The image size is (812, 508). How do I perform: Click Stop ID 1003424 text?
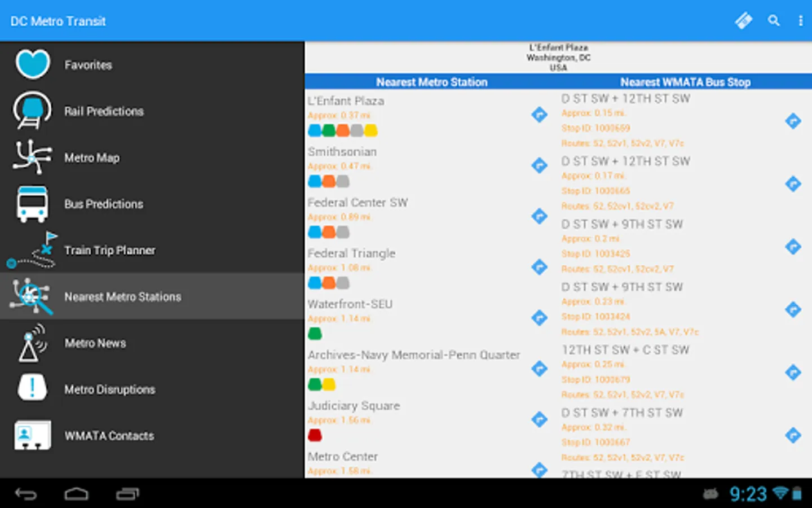coord(595,317)
